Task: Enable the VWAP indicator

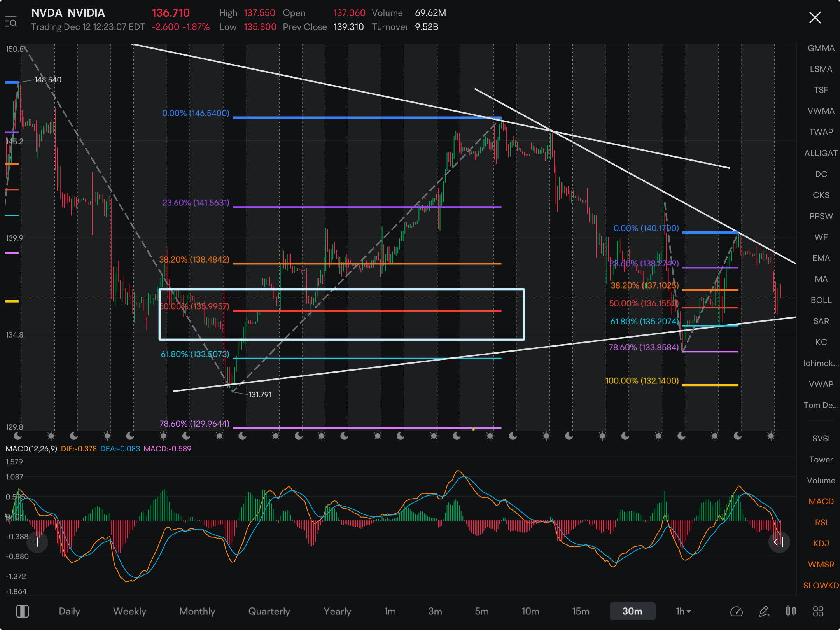Action: pos(821,384)
